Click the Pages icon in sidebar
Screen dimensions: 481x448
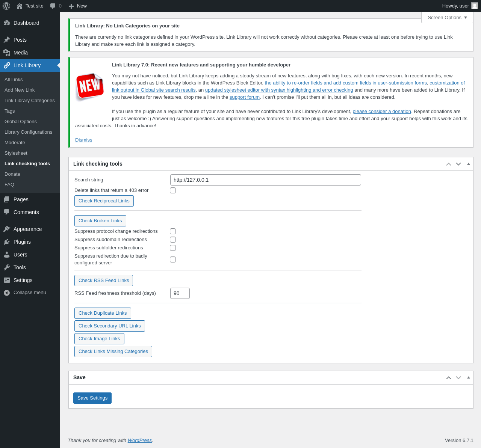[x=7, y=199]
